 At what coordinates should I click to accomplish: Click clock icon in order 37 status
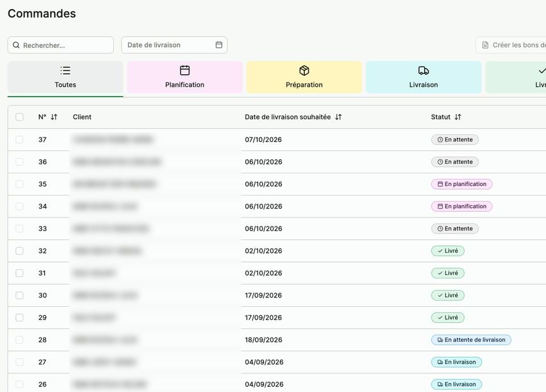point(440,140)
